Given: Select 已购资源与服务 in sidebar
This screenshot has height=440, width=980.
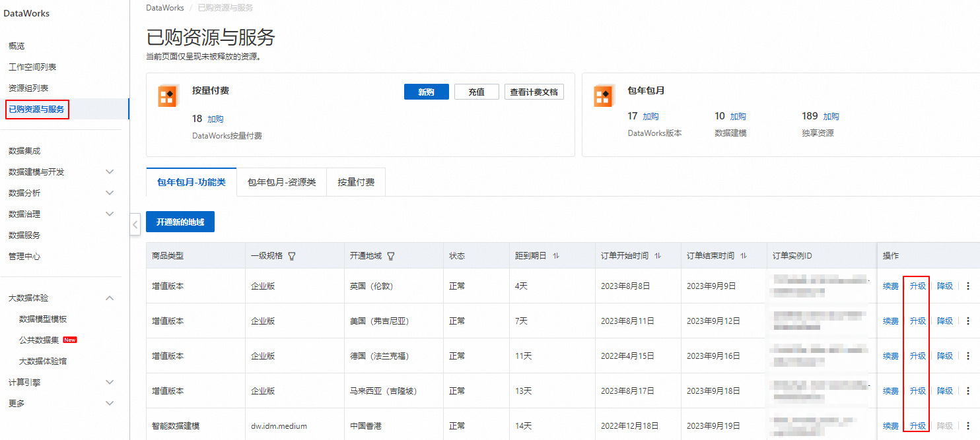Looking at the screenshot, I should click(37, 109).
